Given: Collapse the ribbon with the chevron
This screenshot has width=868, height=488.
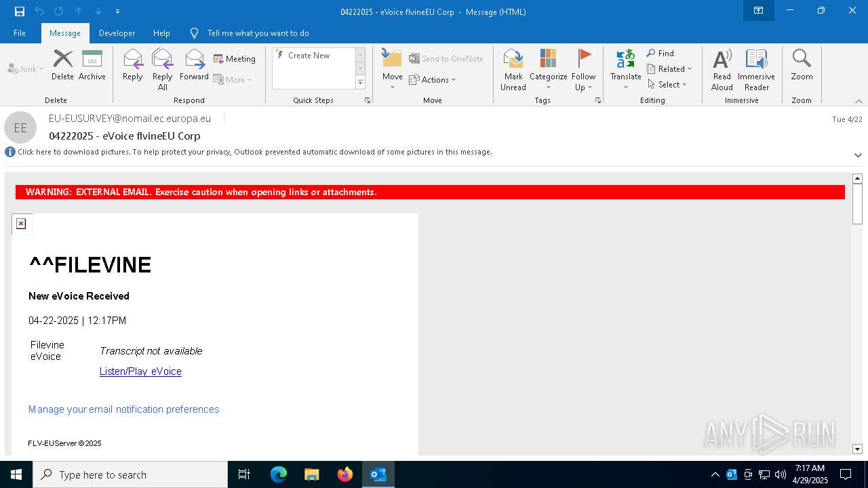Looking at the screenshot, I should [859, 101].
